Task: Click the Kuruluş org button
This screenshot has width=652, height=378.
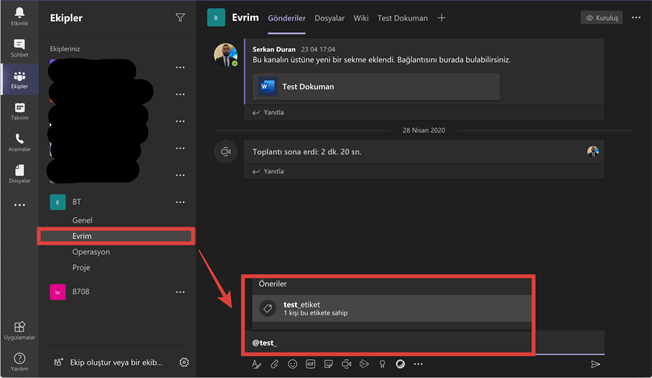Action: (601, 18)
